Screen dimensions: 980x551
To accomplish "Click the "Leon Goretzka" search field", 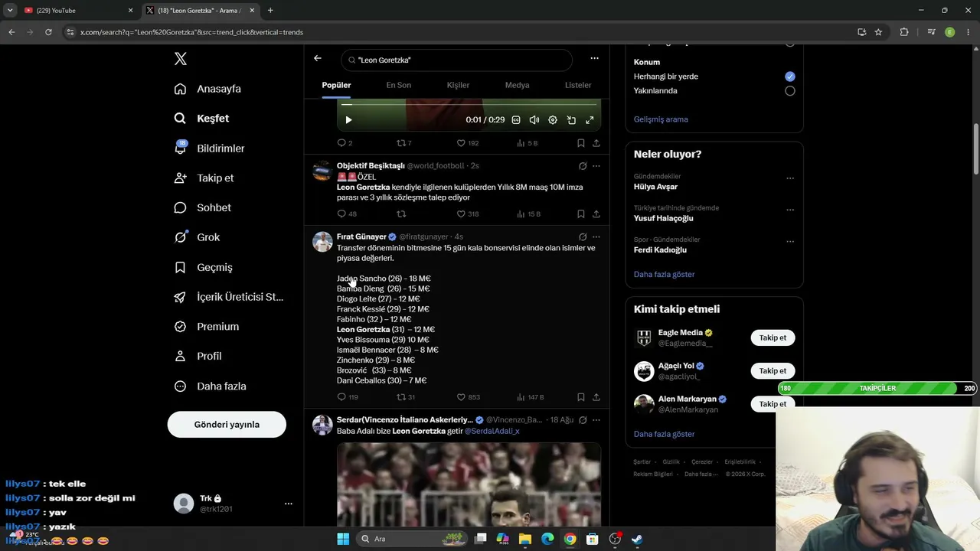I will pos(457,60).
